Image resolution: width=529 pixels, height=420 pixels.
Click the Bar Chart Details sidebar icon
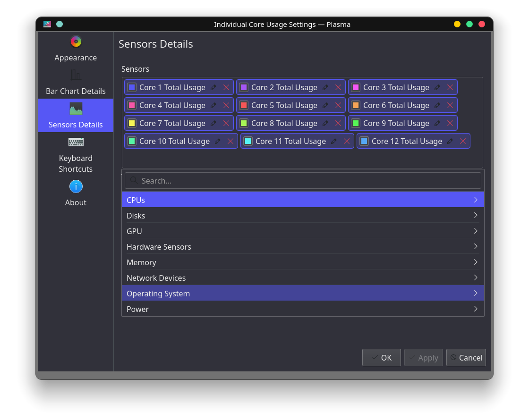click(x=76, y=75)
